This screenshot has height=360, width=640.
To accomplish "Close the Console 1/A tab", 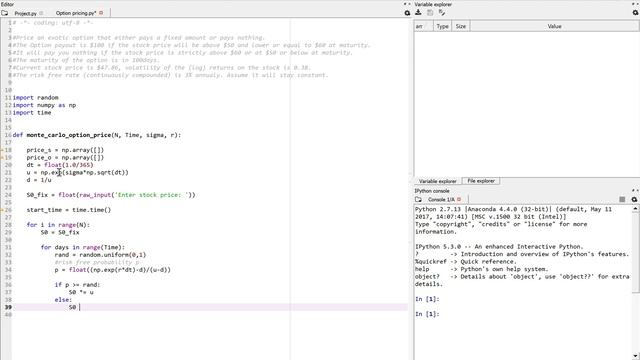I will 459,200.
